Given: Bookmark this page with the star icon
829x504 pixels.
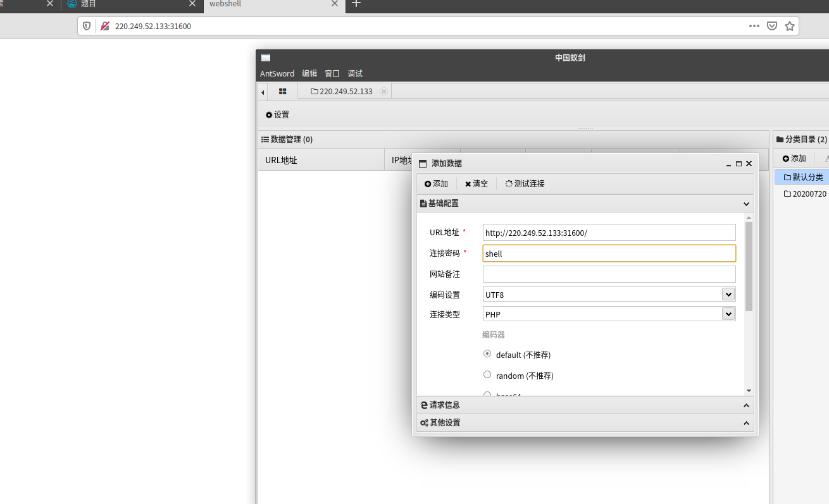Looking at the screenshot, I should [x=790, y=26].
